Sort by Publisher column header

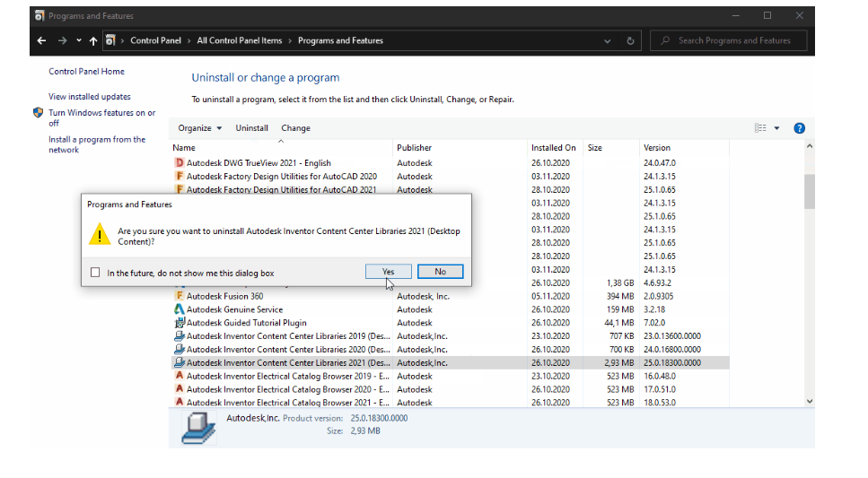pos(460,148)
